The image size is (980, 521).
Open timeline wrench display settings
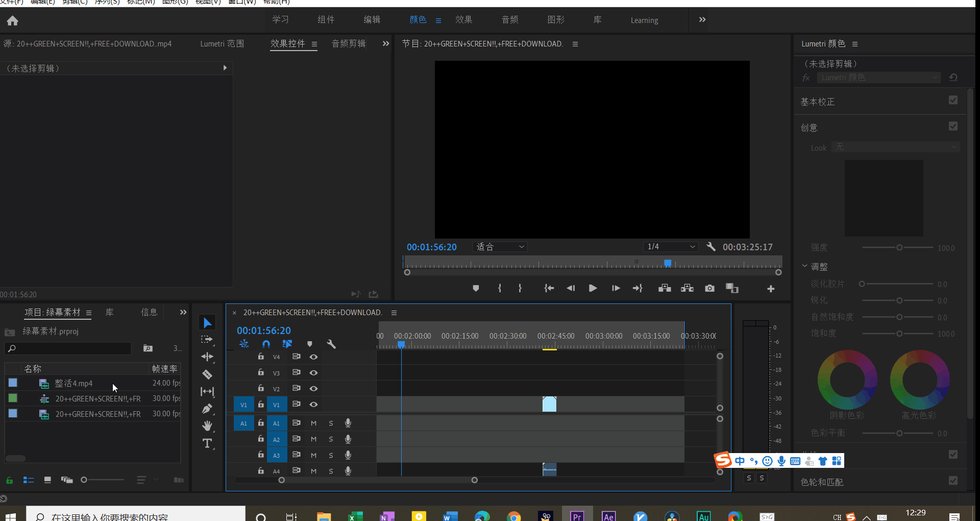click(331, 344)
